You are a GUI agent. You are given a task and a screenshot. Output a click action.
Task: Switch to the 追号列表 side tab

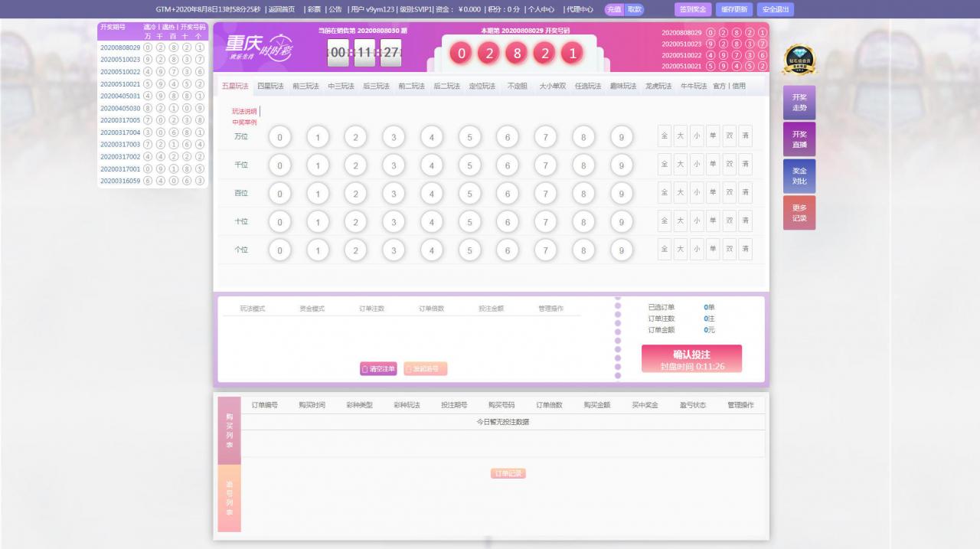(229, 498)
